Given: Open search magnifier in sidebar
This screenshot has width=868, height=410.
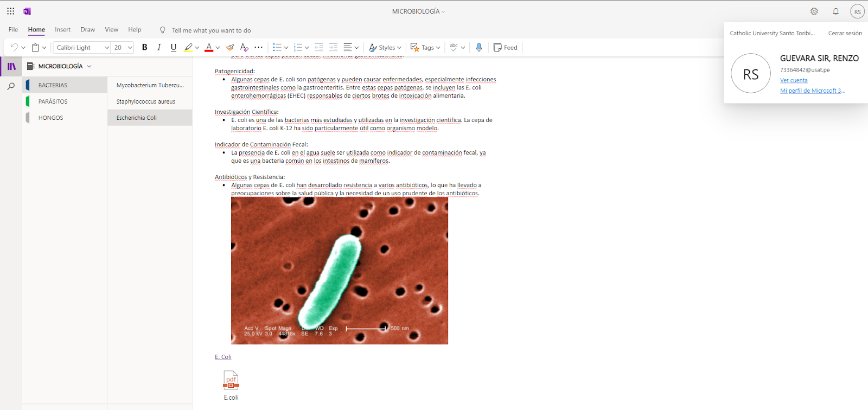Looking at the screenshot, I should [11, 86].
